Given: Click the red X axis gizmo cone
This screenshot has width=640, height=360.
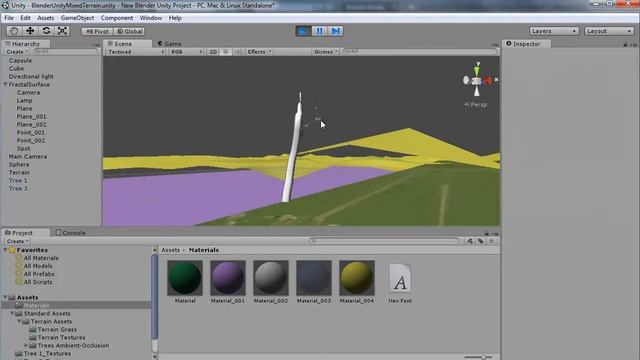Looking at the screenshot, I should tap(487, 80).
